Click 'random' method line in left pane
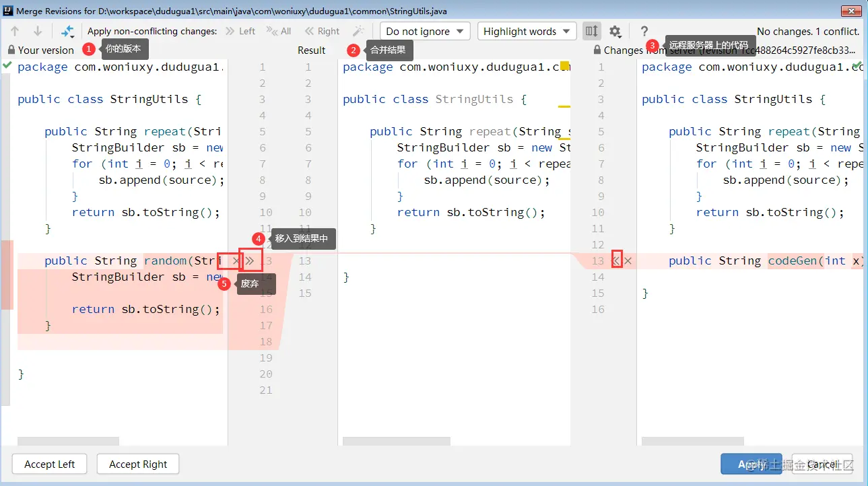Screen dimensions: 868x486 (133, 261)
